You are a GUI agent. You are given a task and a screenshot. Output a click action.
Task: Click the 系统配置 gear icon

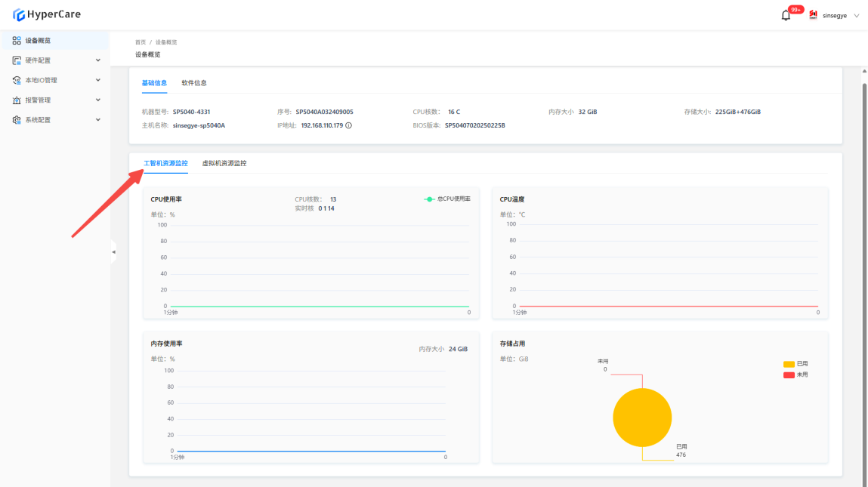[x=17, y=119]
